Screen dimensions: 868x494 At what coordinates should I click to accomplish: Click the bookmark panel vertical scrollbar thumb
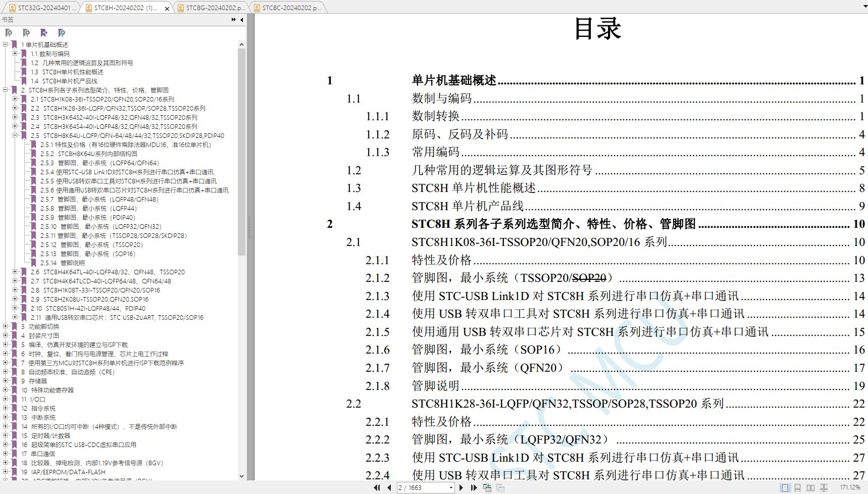pyautogui.click(x=241, y=152)
